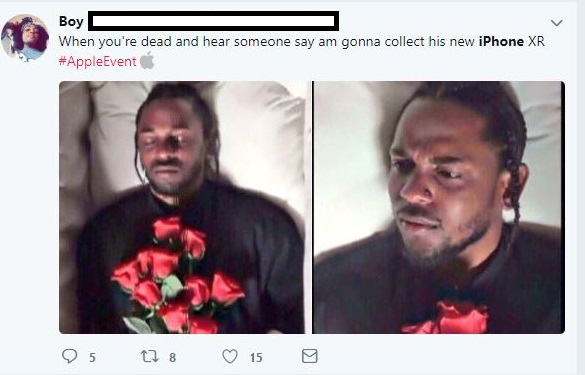The image size is (585, 375).
Task: Click the reply speech-bubble icon
Action: [69, 356]
